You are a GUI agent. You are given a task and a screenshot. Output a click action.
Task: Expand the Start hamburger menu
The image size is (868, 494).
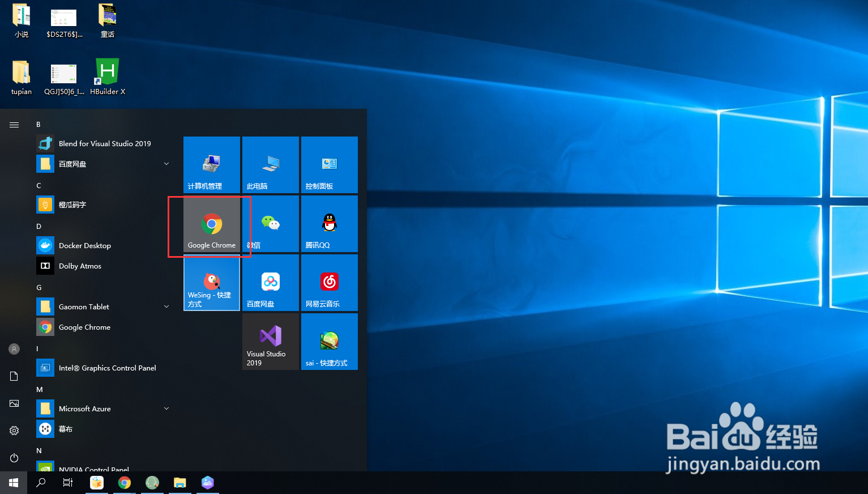point(14,125)
